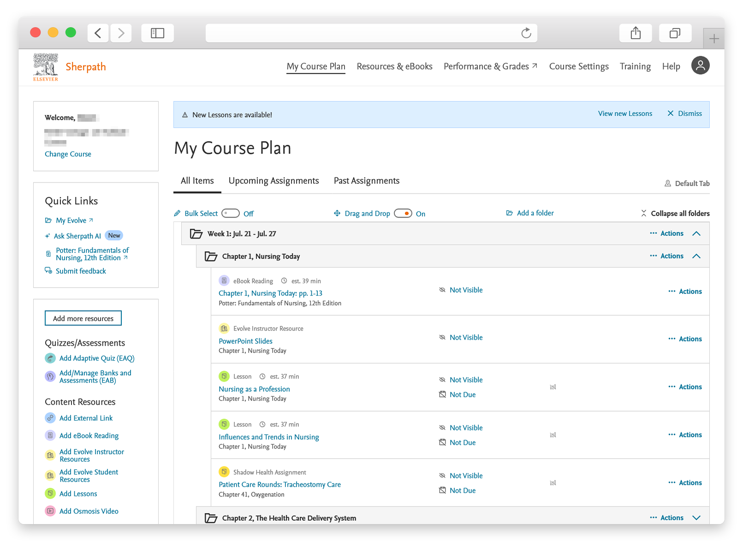
Task: Click the stats icon for Influences and Trends
Action: pos(553,435)
